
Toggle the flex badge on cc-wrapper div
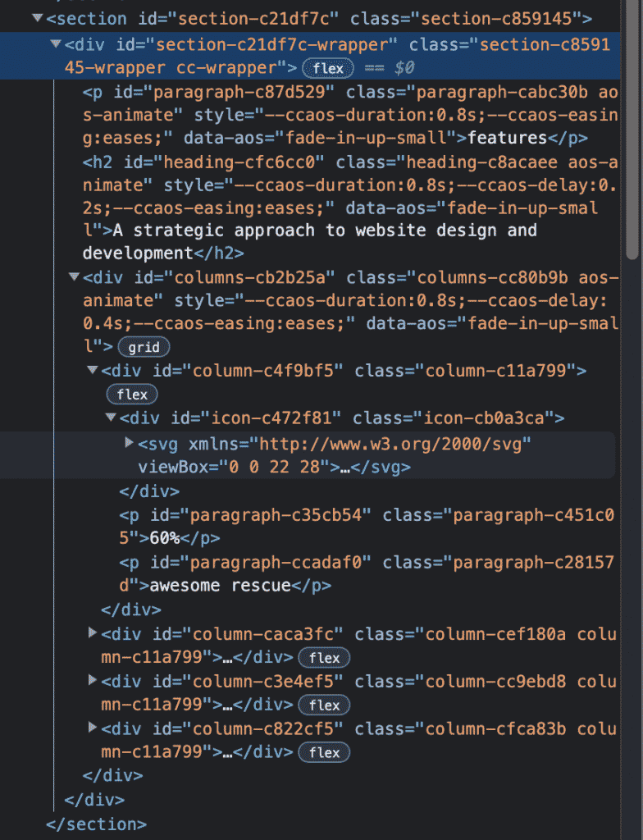pyautogui.click(x=328, y=69)
